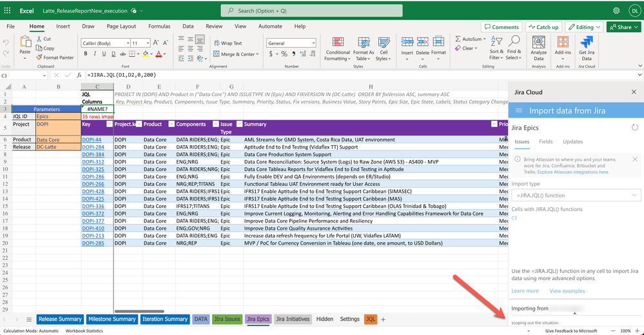The height and width of the screenshot is (335, 644).
Task: Click the Catch up button
Action: (x=543, y=27)
